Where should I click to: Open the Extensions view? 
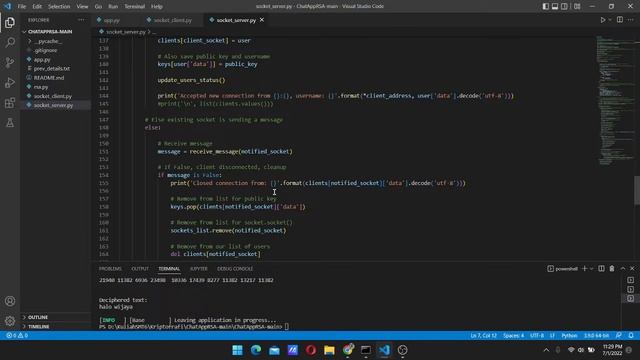(x=10, y=102)
